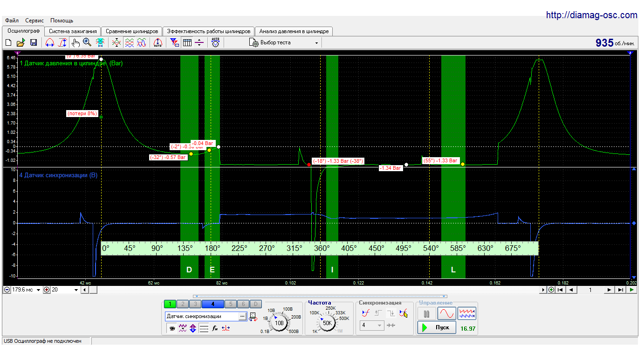This screenshot has width=644, height=347.
Task: Click the overlapping sine waves display icon
Action: 142,42
